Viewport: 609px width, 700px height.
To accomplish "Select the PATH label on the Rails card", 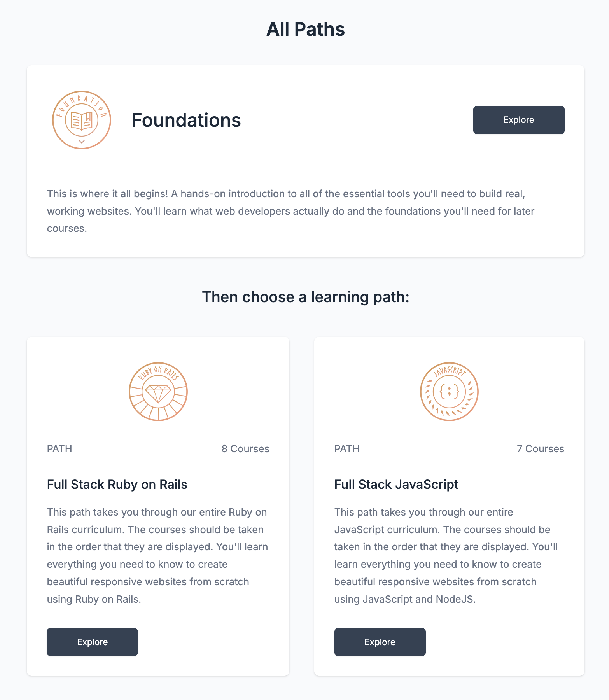I will coord(59,449).
